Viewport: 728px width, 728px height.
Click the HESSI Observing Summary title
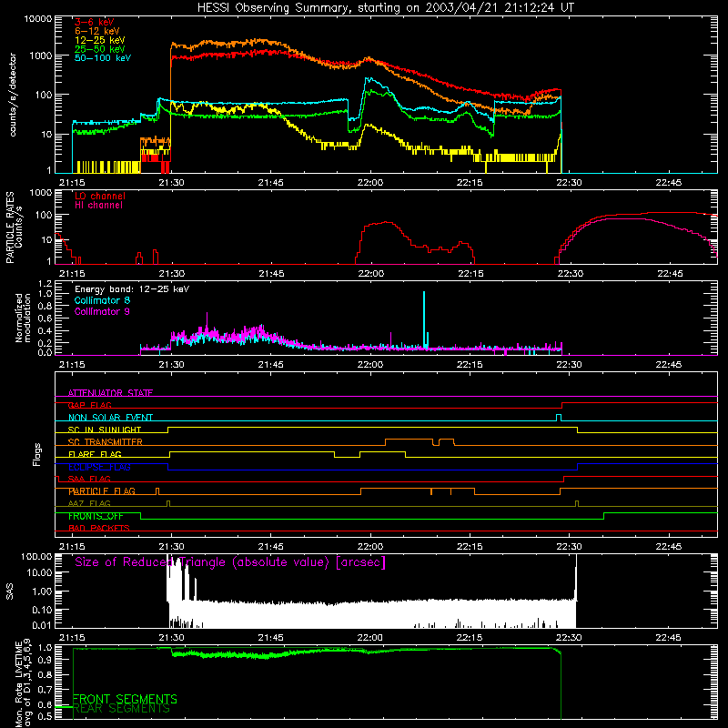pyautogui.click(x=385, y=8)
